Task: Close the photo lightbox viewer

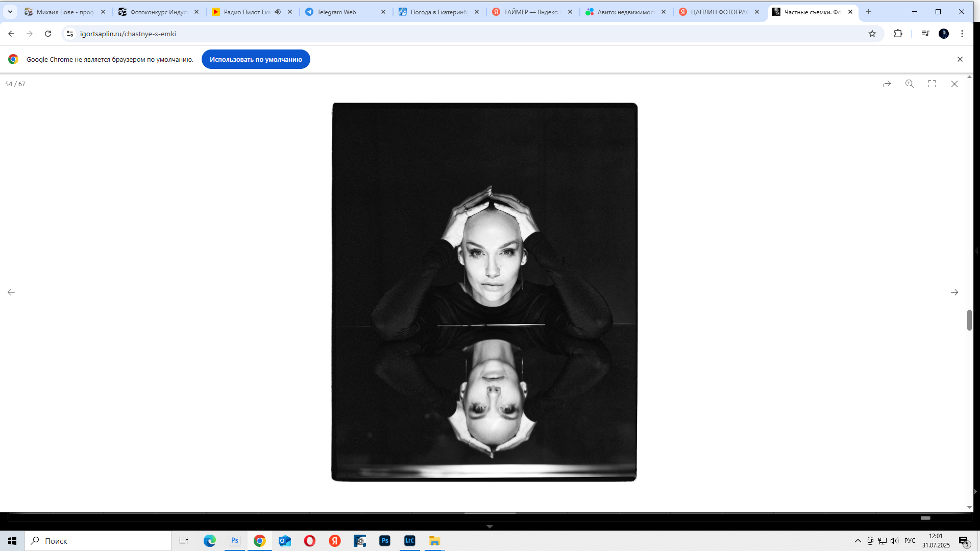Action: 954,84
